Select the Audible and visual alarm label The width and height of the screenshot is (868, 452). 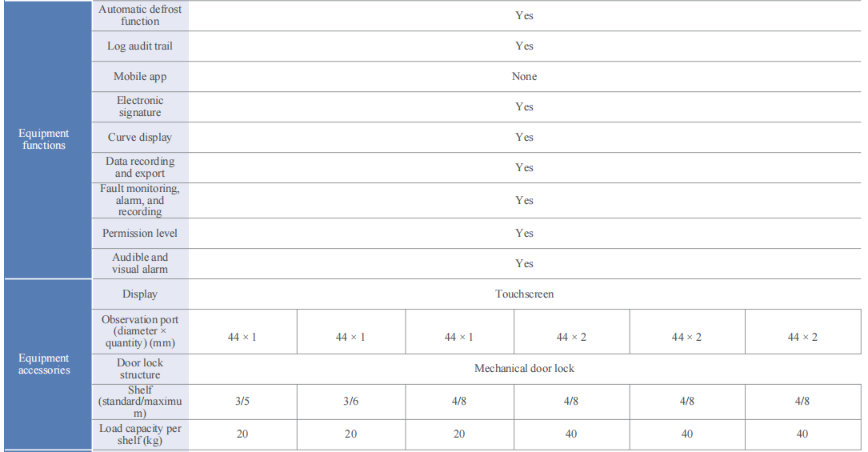[140, 263]
